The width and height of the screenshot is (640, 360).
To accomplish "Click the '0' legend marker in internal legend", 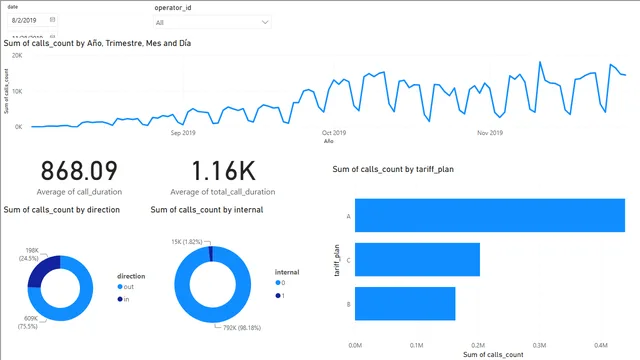I will (278, 282).
